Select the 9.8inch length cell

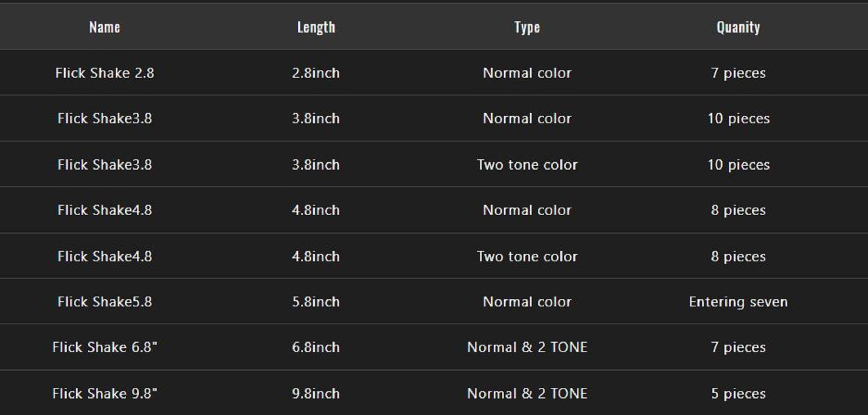click(x=316, y=393)
